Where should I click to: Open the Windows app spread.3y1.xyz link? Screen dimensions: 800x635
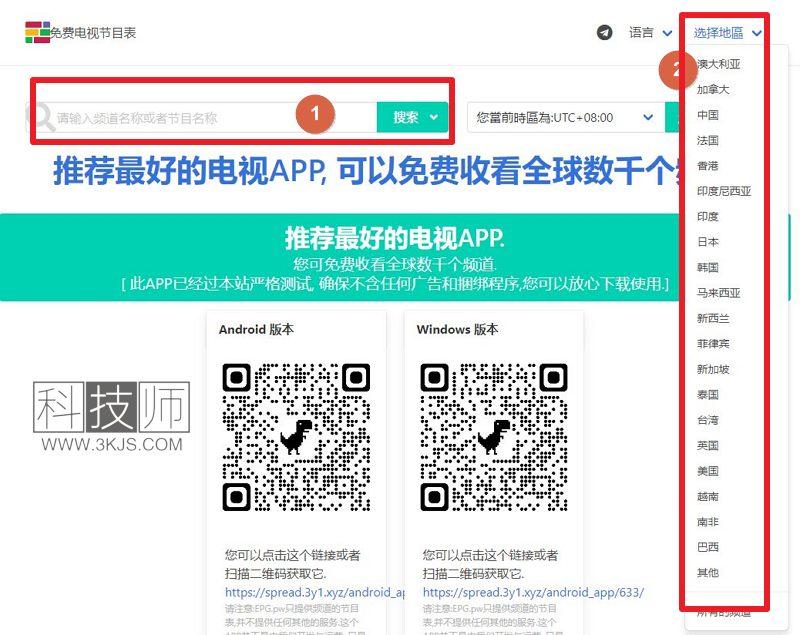(x=533, y=592)
